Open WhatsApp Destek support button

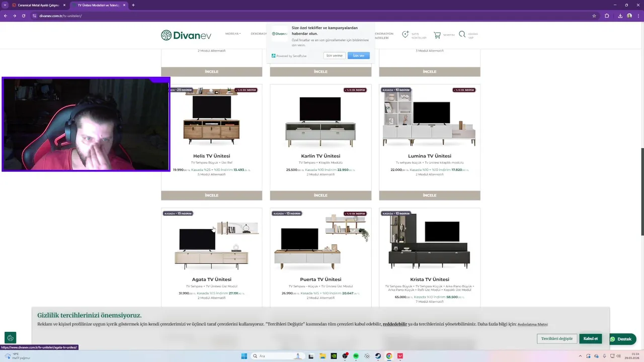tap(621, 339)
